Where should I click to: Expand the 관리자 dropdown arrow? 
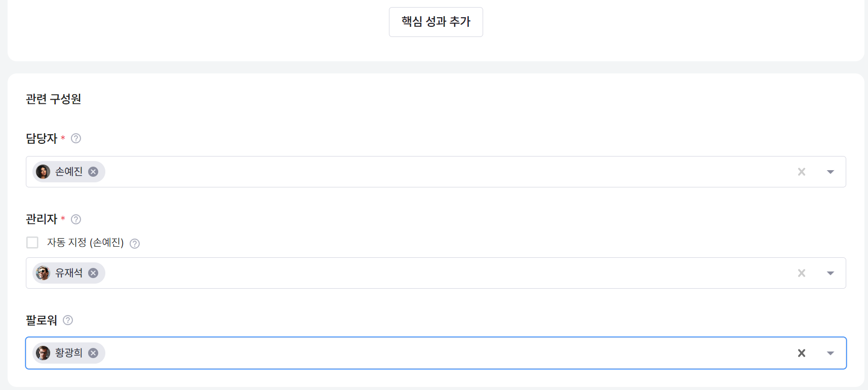point(831,273)
